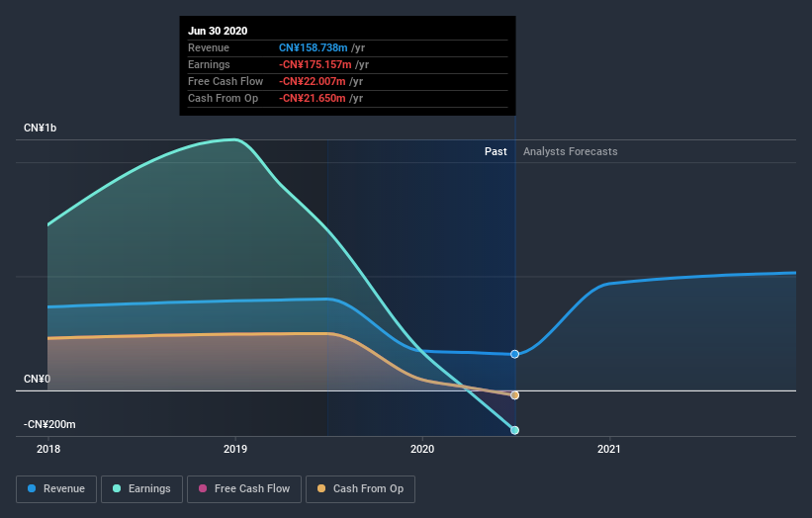This screenshot has width=812, height=518.
Task: Click the Cash From Op tooltip label
Action: tap(223, 98)
